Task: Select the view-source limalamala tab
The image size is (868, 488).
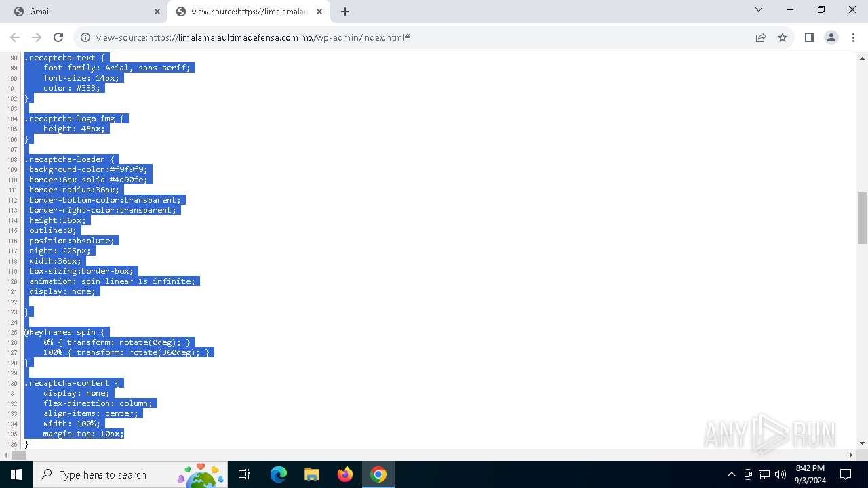Action: click(248, 11)
